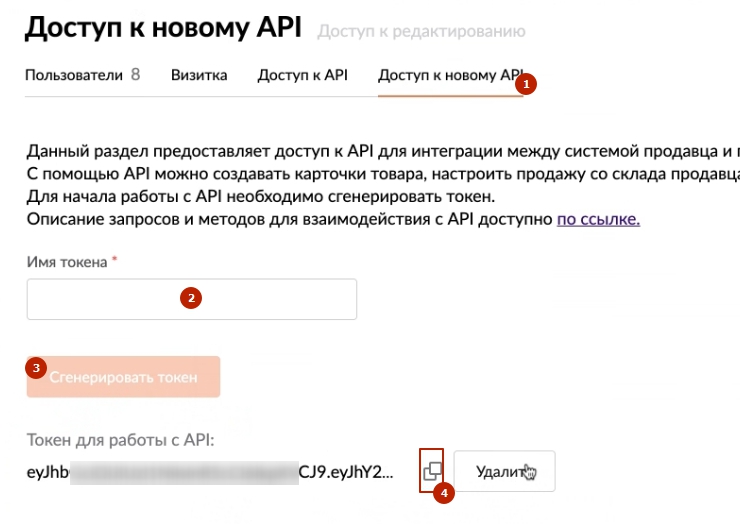Click the red number 2 marker badge
This screenshot has width=740, height=524.
click(188, 297)
